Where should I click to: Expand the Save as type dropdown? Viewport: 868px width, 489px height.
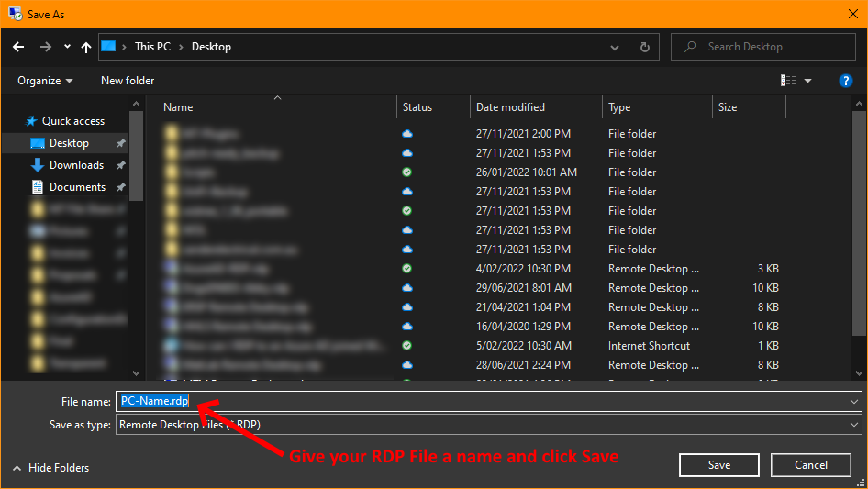pyautogui.click(x=854, y=425)
